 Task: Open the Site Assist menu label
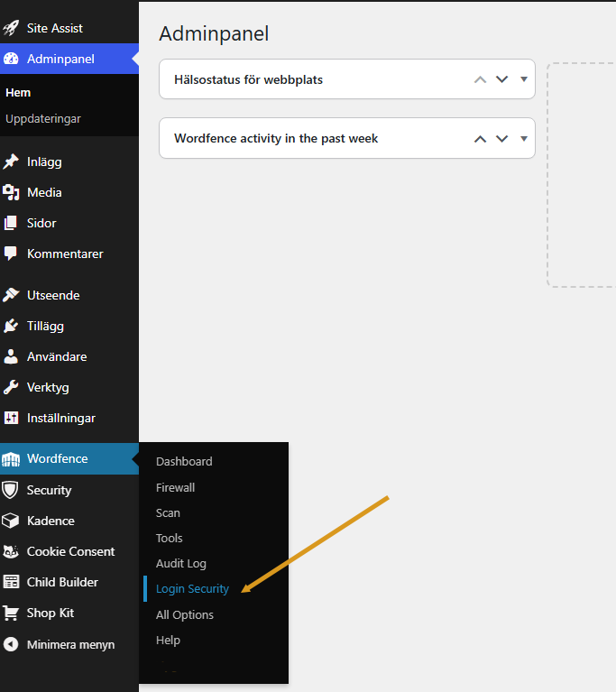[x=55, y=28]
